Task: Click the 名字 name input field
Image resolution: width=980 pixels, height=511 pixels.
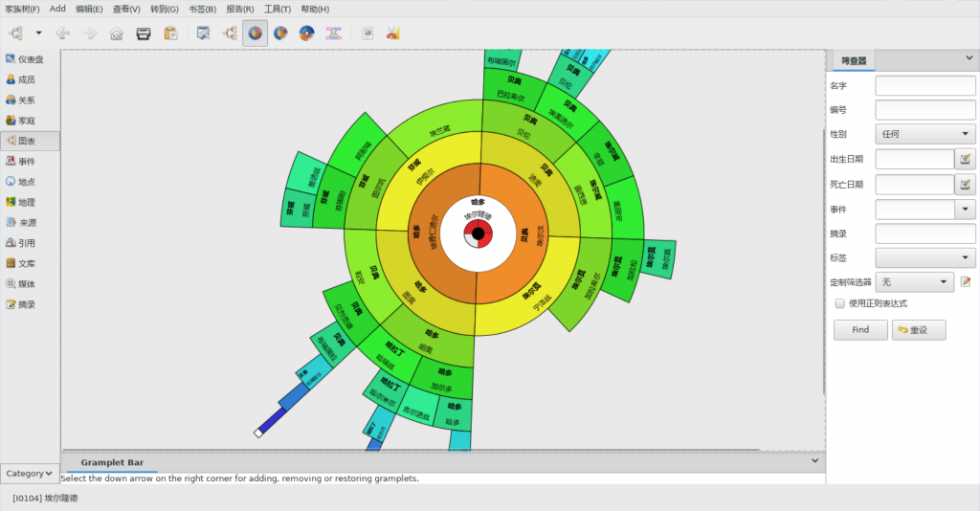Action: click(x=924, y=85)
